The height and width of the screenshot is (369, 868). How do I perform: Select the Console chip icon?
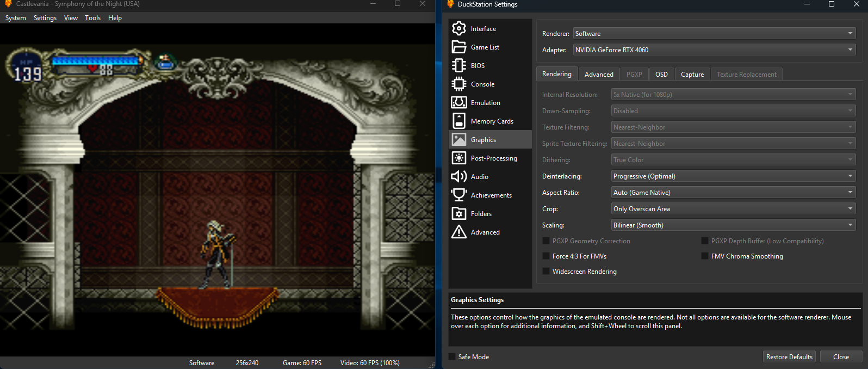point(459,84)
